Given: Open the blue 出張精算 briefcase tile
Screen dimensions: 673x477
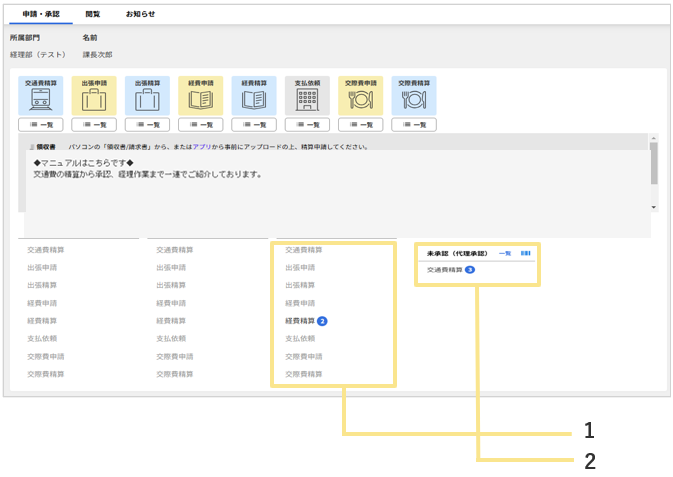Looking at the screenshot, I should [147, 96].
